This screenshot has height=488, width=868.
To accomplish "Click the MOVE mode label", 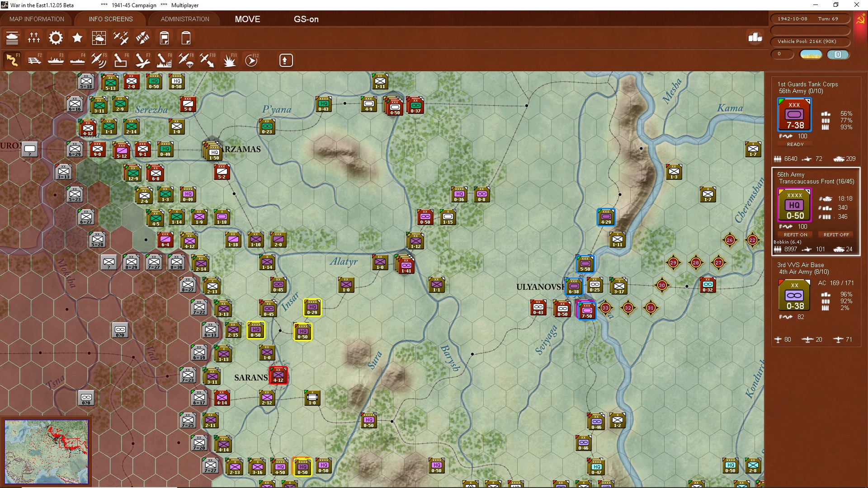I will [247, 19].
